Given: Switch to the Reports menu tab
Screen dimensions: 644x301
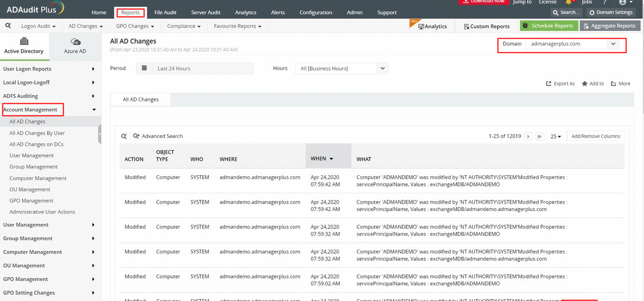Looking at the screenshot, I should click(x=130, y=12).
